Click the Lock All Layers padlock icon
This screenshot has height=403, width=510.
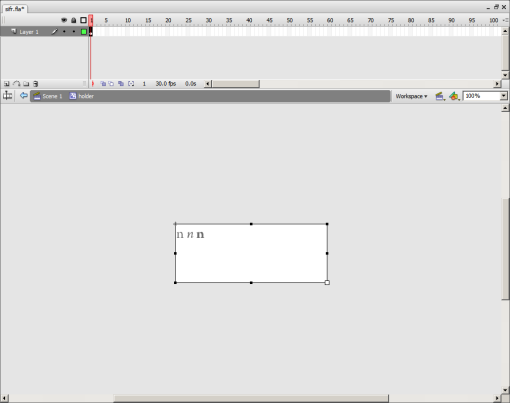click(x=74, y=20)
